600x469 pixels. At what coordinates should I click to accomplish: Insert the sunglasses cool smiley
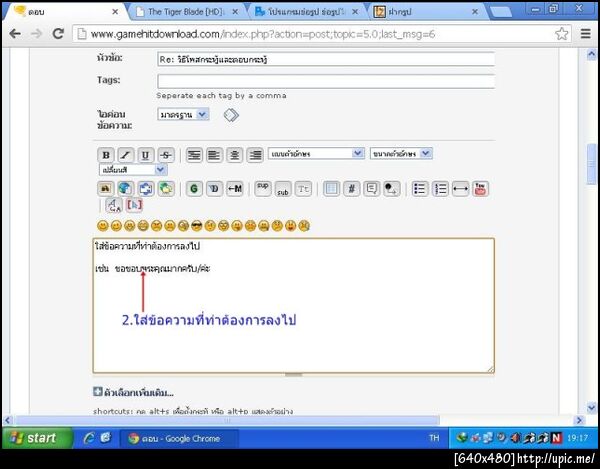point(196,226)
